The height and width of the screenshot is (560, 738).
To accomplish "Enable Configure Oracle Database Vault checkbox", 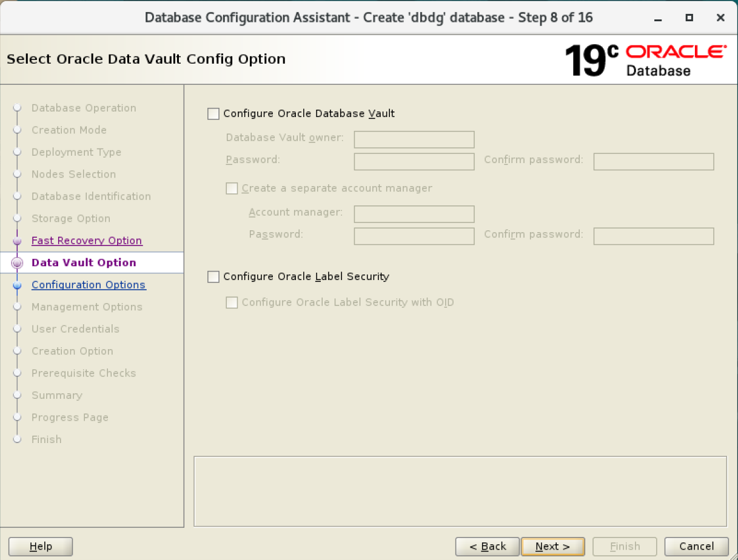I will coord(213,113).
